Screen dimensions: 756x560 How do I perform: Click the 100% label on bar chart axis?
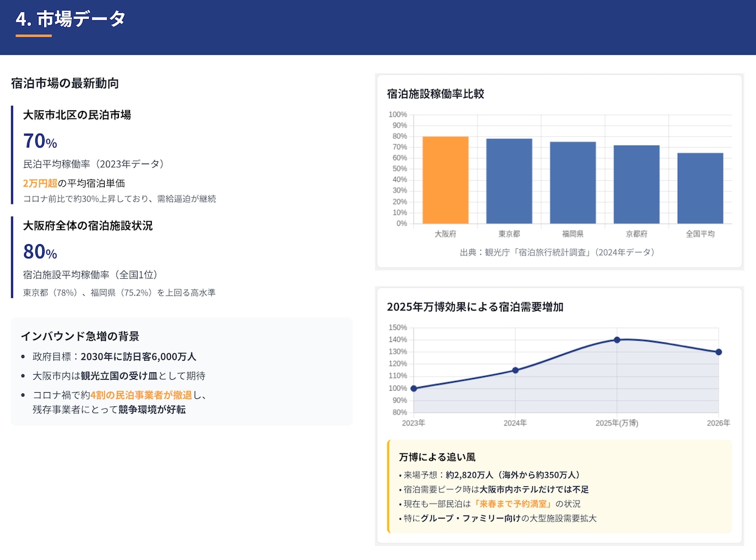[x=398, y=115]
